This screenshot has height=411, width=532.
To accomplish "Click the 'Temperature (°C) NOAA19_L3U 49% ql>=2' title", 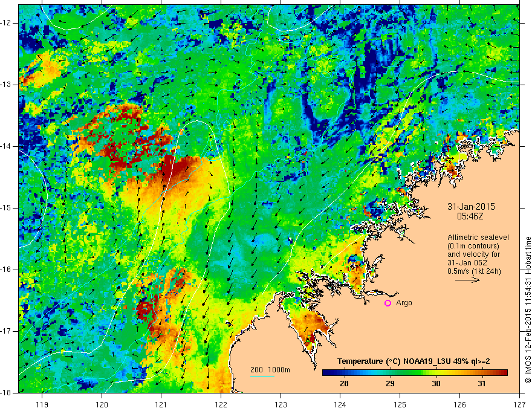I will click(x=414, y=361).
